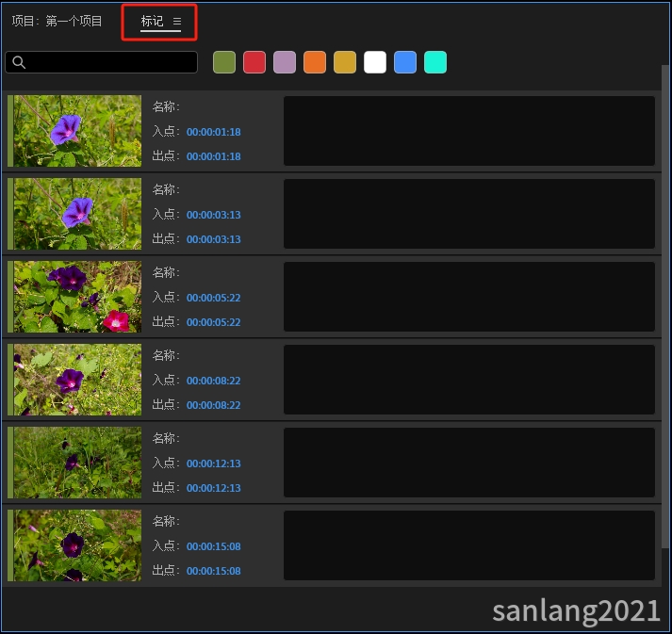The width and height of the screenshot is (672, 634).
Task: Select marker thumbnail at 00:00:05:22
Action: [x=77, y=297]
